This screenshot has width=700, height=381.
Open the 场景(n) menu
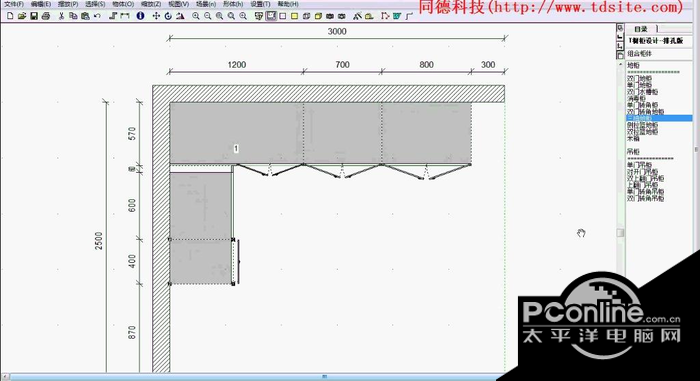pos(206,4)
